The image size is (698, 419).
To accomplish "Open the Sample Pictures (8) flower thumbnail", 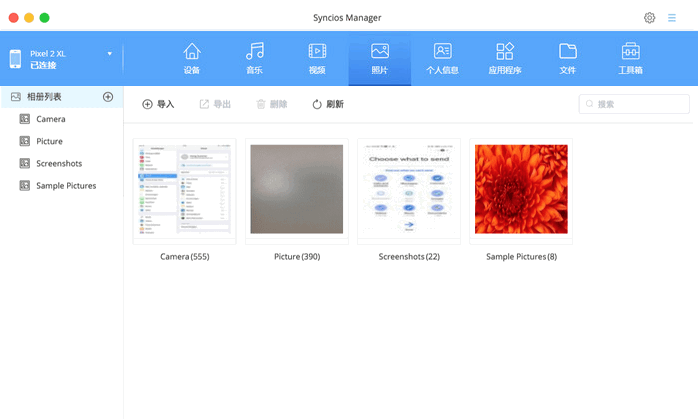I will tap(521, 191).
